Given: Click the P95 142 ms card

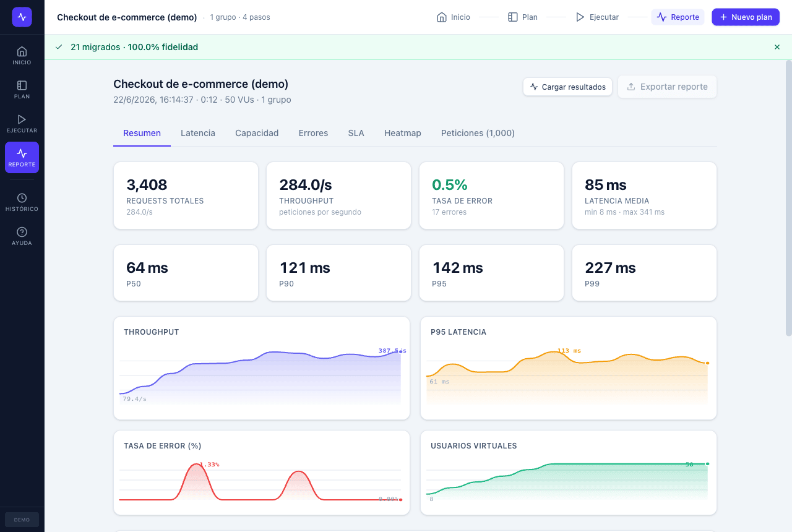Looking at the screenshot, I should [x=491, y=273].
